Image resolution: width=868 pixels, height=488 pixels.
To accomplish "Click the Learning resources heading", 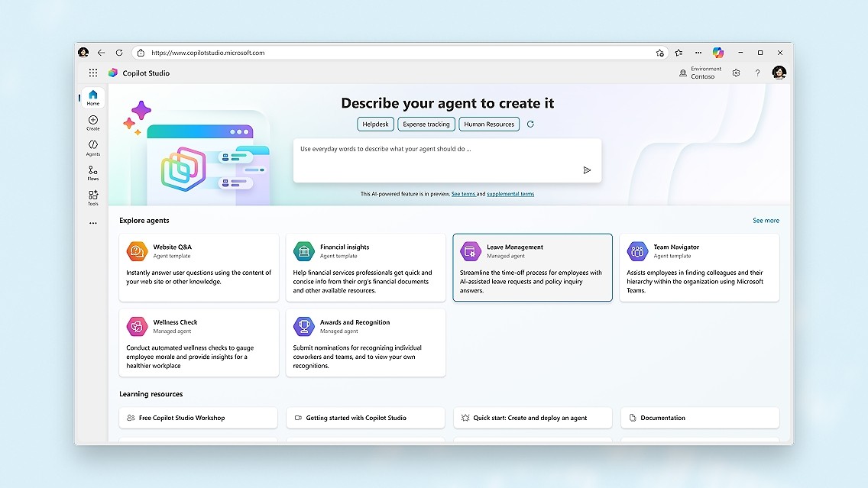I will coord(151,394).
